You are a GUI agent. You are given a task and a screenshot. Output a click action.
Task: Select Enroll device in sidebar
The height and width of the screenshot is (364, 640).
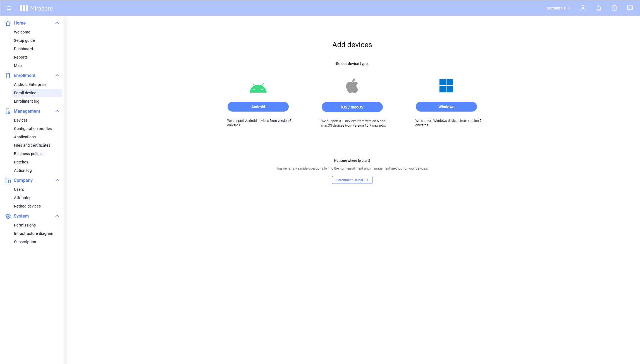37,93
